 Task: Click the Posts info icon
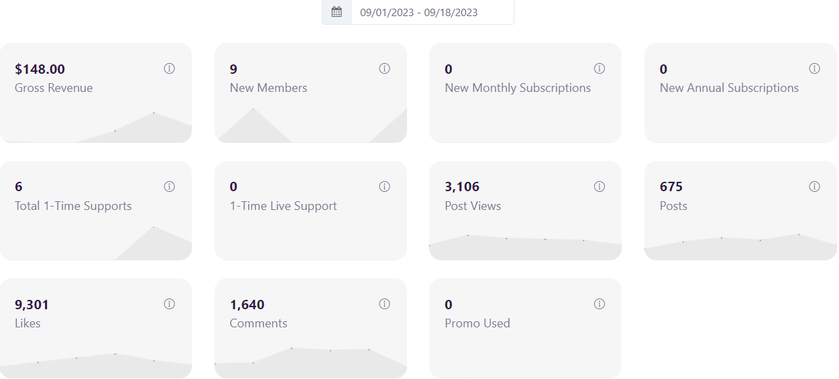click(x=814, y=186)
